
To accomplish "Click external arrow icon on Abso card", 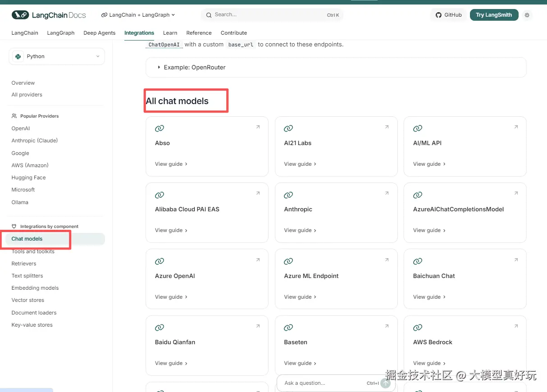I will tap(258, 127).
